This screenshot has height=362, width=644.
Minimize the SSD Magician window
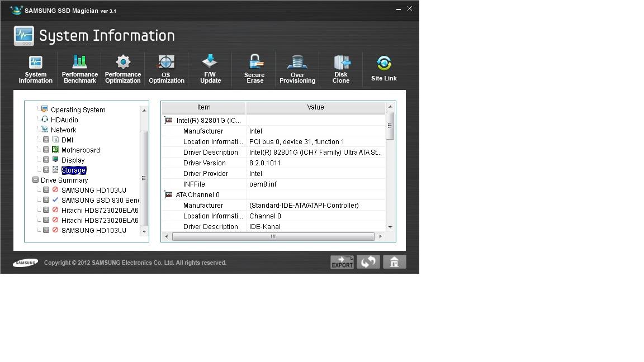coord(399,8)
